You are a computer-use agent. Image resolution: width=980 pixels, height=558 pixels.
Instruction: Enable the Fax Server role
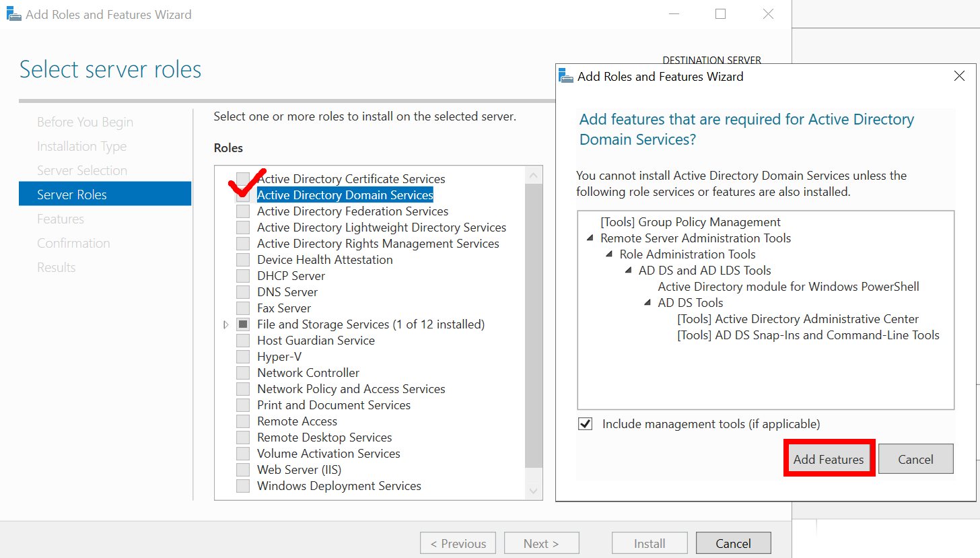coord(243,308)
